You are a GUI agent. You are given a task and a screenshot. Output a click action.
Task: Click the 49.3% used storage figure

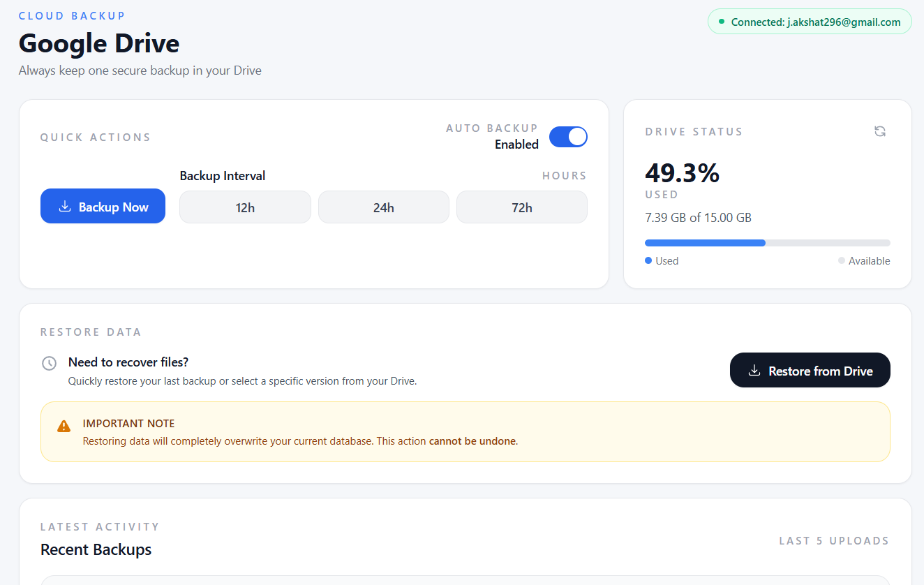(x=682, y=173)
